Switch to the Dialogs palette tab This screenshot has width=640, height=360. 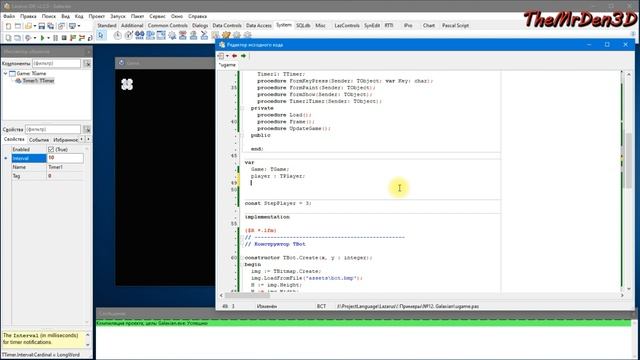coord(200,25)
